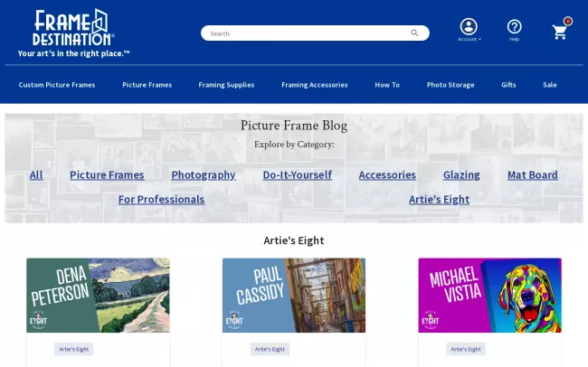Browse Picture Frames blog category
Image resolution: width=588 pixels, height=367 pixels.
[107, 175]
